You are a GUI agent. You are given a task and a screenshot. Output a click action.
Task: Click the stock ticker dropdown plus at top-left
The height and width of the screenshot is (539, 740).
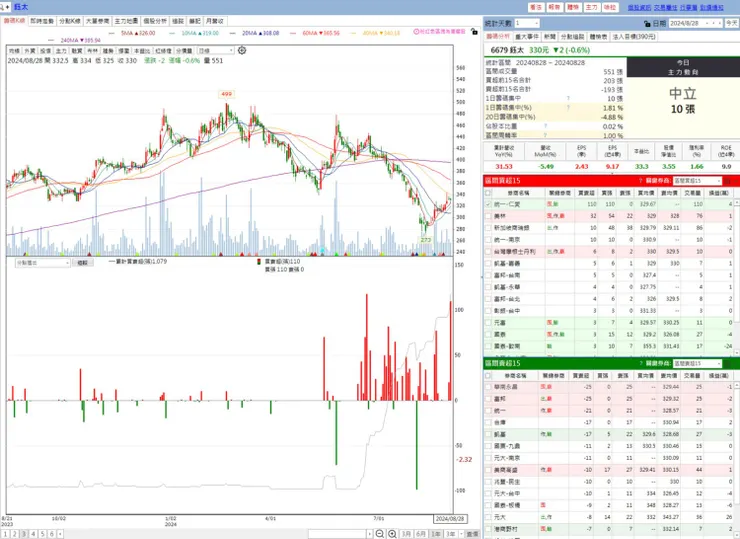click(x=7, y=7)
